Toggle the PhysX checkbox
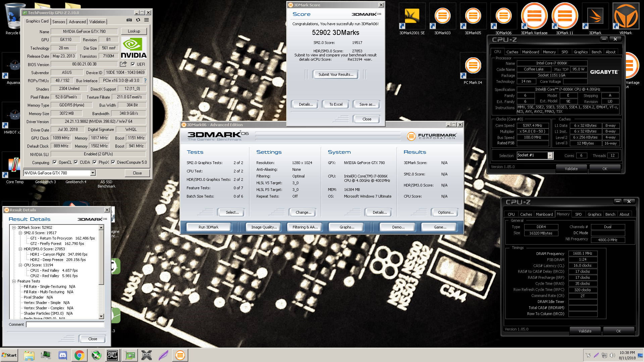This screenshot has width=644, height=362. (95, 162)
